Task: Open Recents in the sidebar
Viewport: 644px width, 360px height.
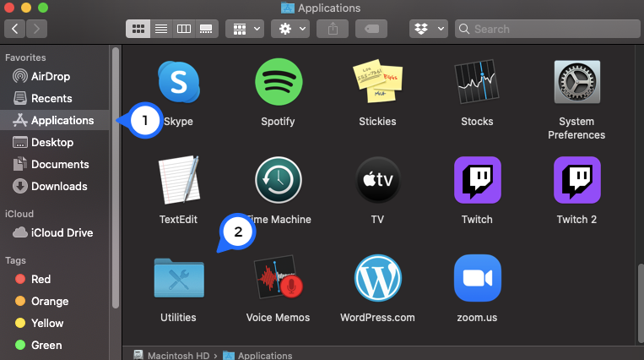Action: point(55,98)
